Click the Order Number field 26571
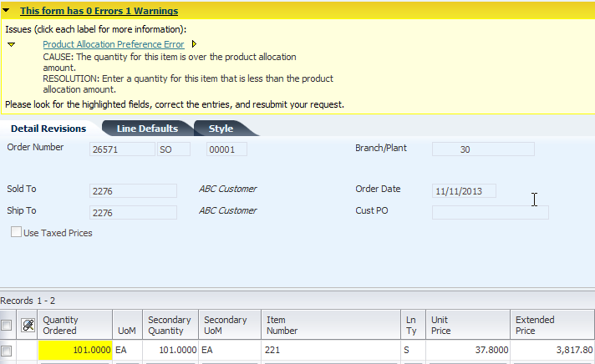Image resolution: width=595 pixels, height=364 pixels. click(122, 149)
